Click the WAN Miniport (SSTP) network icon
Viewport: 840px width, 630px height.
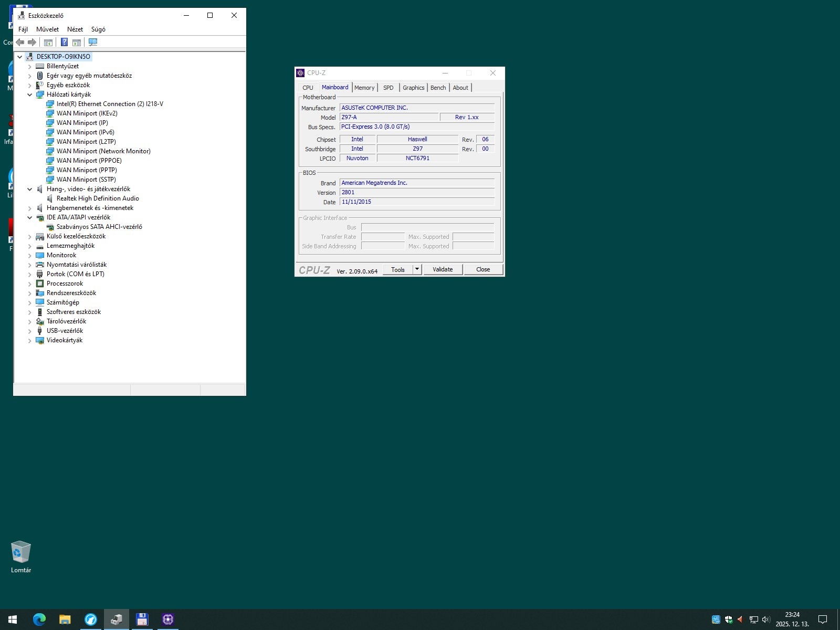click(x=50, y=180)
